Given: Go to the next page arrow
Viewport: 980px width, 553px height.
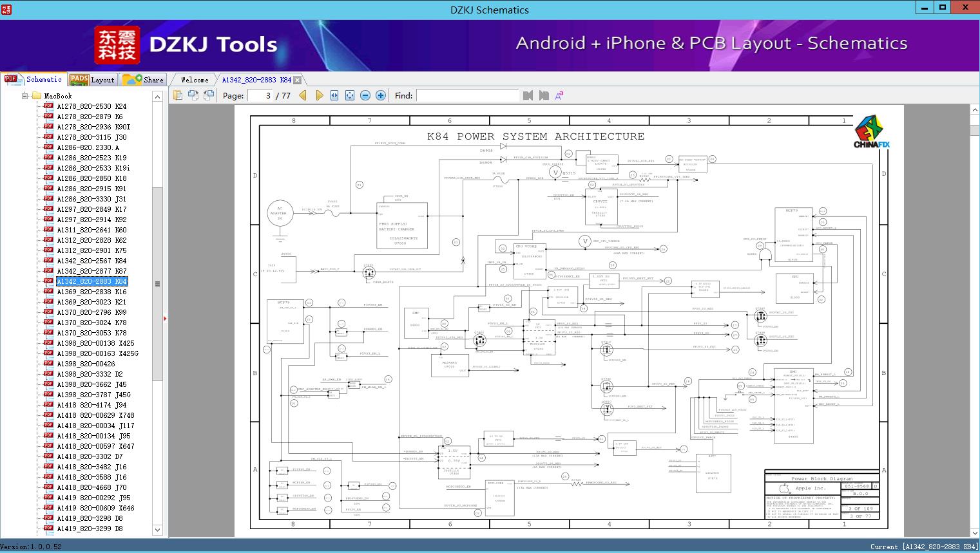Looking at the screenshot, I should click(x=319, y=95).
